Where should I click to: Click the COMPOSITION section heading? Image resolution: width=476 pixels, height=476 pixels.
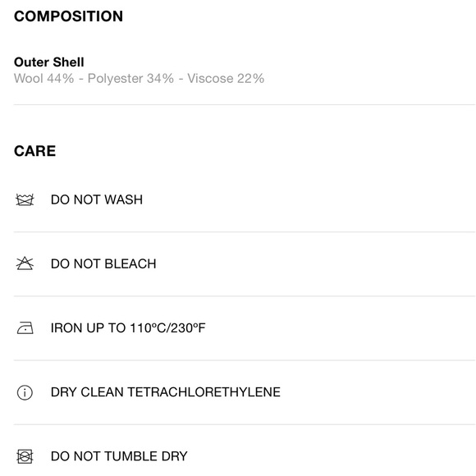click(68, 16)
